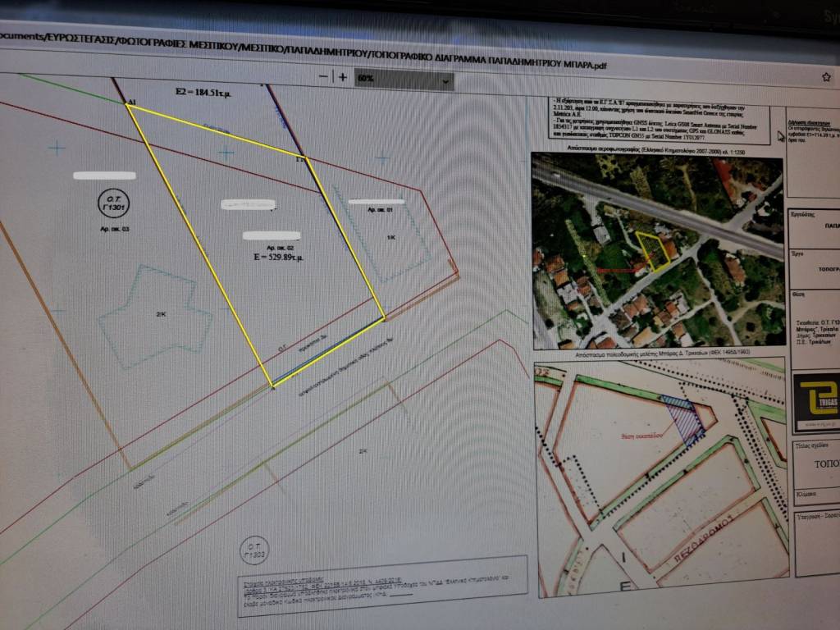
Task: Click the A1 vertex point of the parcel
Action: [128, 103]
